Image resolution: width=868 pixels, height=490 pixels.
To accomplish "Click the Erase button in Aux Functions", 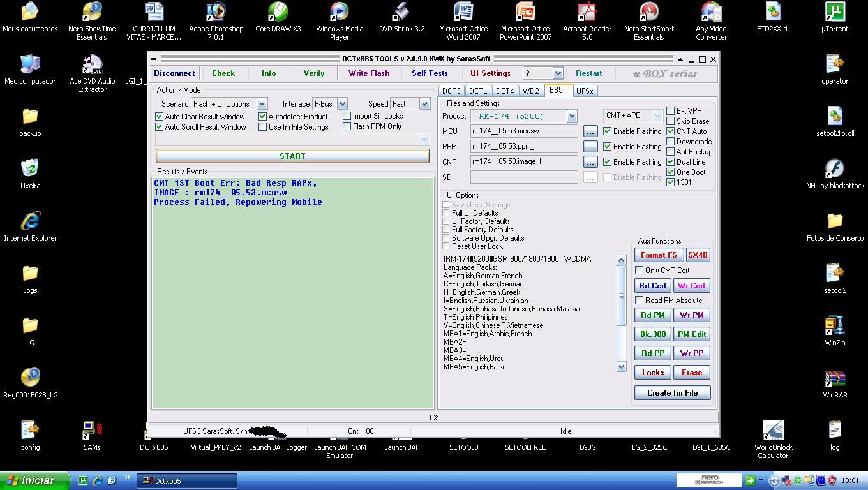I will click(692, 373).
